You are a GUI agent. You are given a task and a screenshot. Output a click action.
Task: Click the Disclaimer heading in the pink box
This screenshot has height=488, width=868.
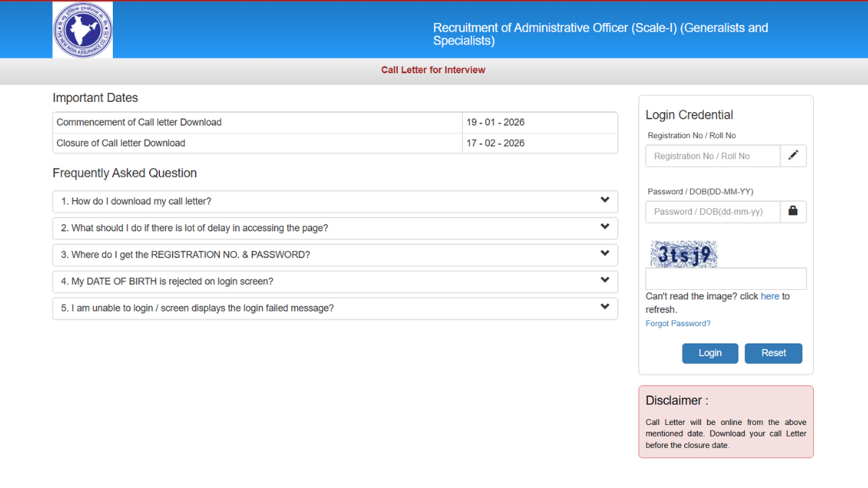click(x=676, y=401)
